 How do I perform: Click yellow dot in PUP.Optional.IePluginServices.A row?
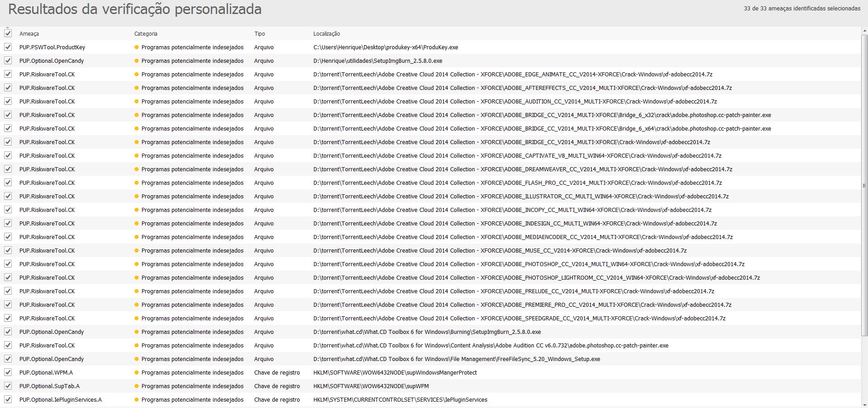pyautogui.click(x=137, y=399)
